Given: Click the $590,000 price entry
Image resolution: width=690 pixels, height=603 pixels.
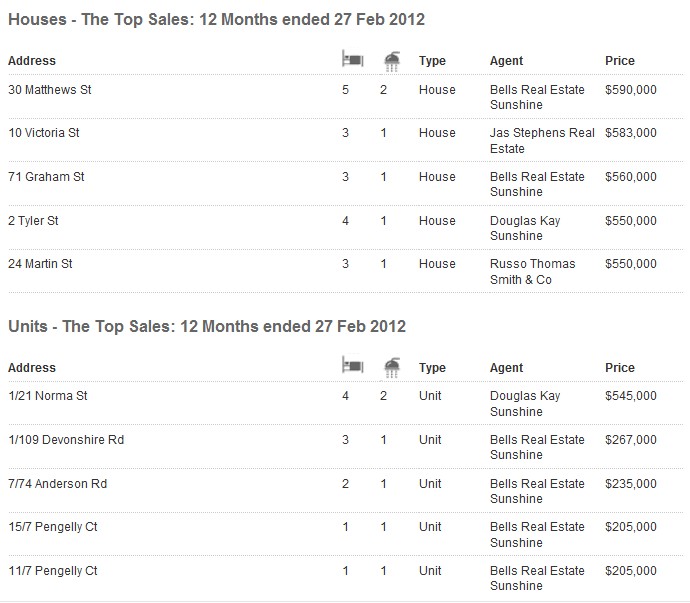Looking at the screenshot, I should pos(631,90).
